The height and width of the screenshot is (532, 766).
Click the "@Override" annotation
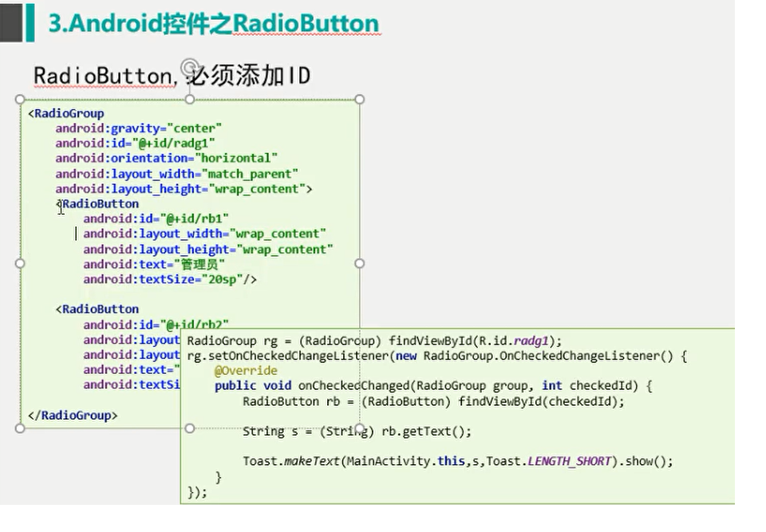246,371
